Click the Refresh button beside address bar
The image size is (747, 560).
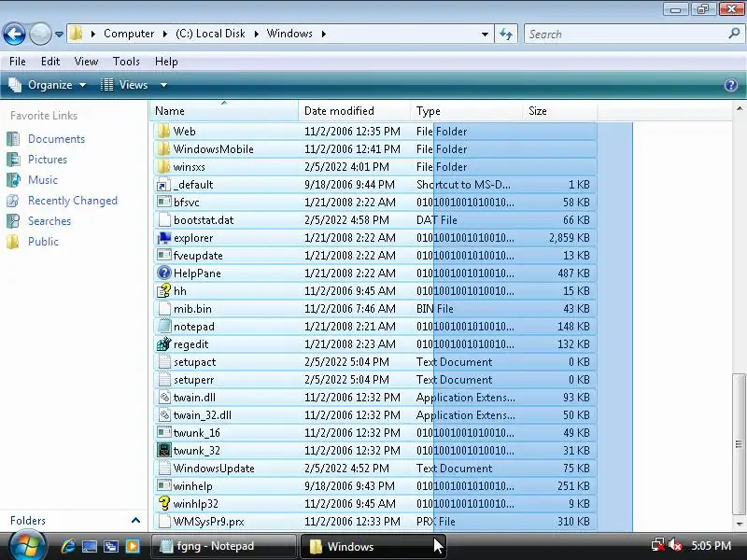(506, 34)
